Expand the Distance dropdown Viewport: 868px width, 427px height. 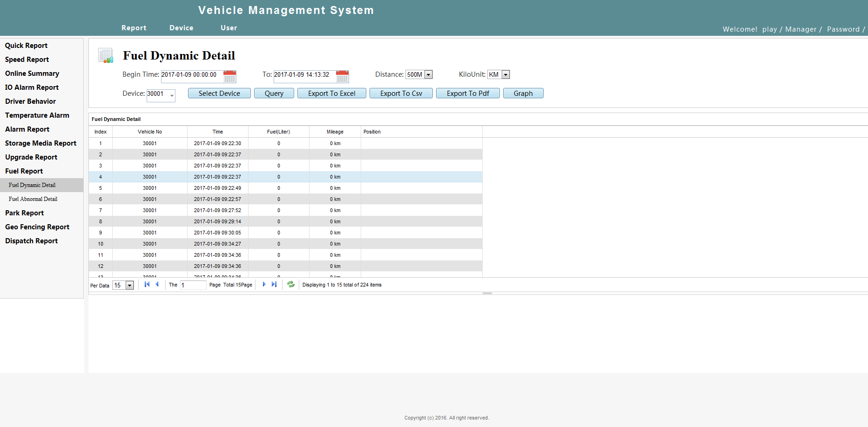pyautogui.click(x=429, y=74)
